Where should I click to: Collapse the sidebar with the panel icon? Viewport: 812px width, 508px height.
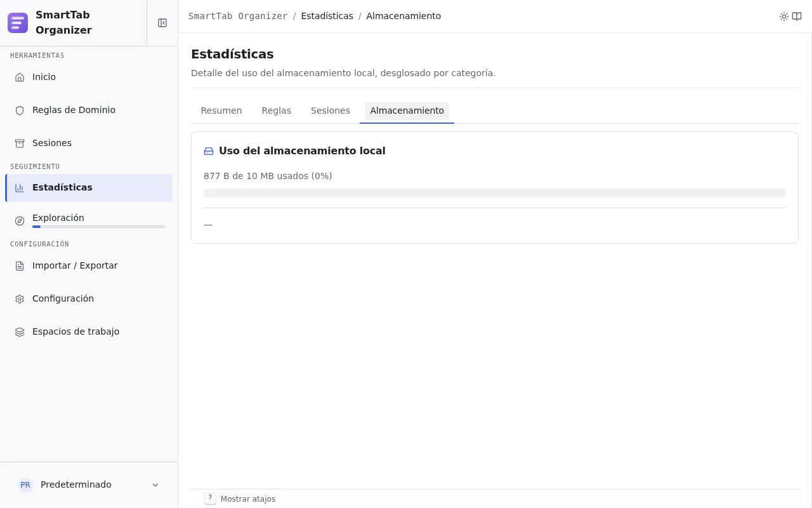point(162,23)
